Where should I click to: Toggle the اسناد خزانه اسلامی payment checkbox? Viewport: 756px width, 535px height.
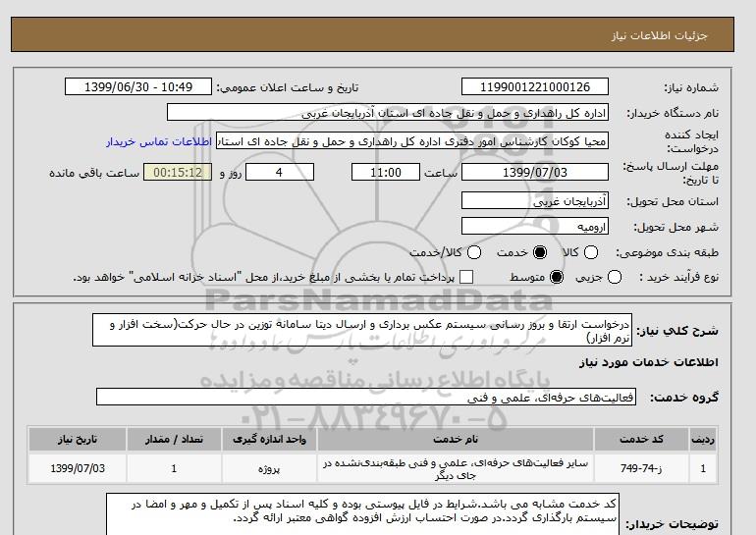pyautogui.click(x=466, y=277)
